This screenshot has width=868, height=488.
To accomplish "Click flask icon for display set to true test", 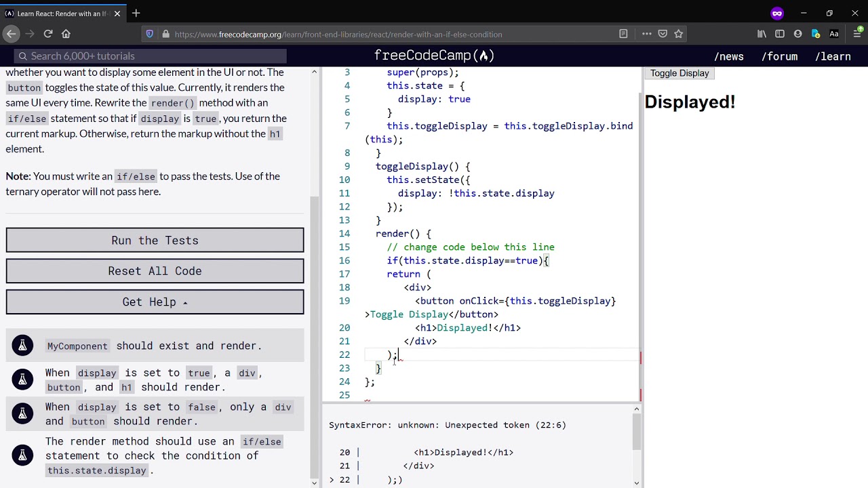I will pyautogui.click(x=22, y=380).
